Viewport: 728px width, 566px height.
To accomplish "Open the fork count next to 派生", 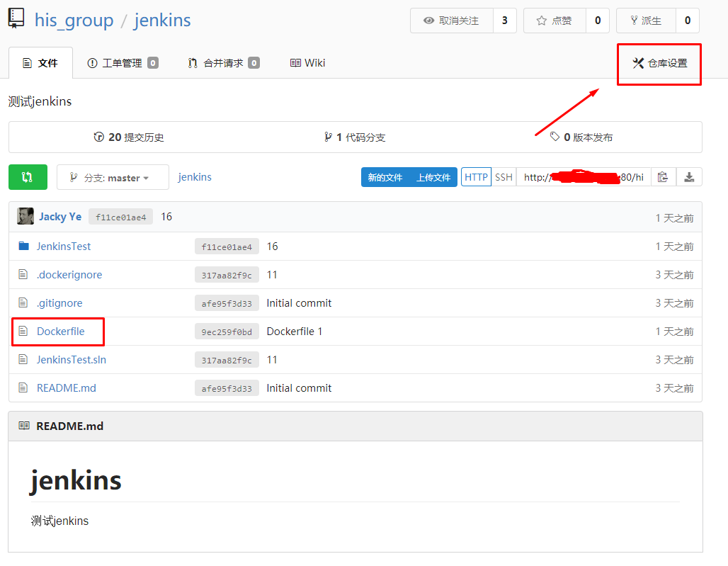I will pyautogui.click(x=688, y=21).
